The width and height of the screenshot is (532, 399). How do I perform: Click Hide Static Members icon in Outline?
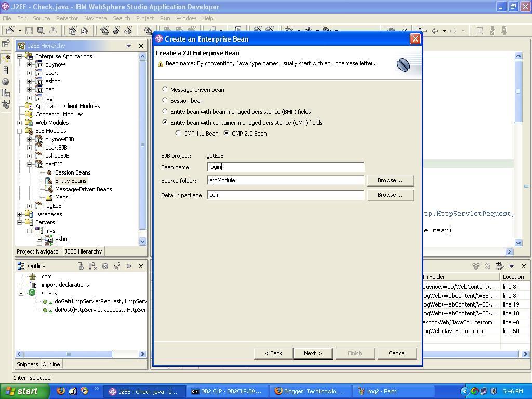(x=117, y=267)
